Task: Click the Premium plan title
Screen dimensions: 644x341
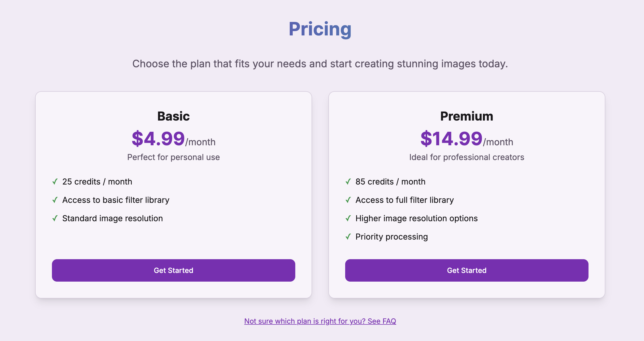Action: click(467, 116)
